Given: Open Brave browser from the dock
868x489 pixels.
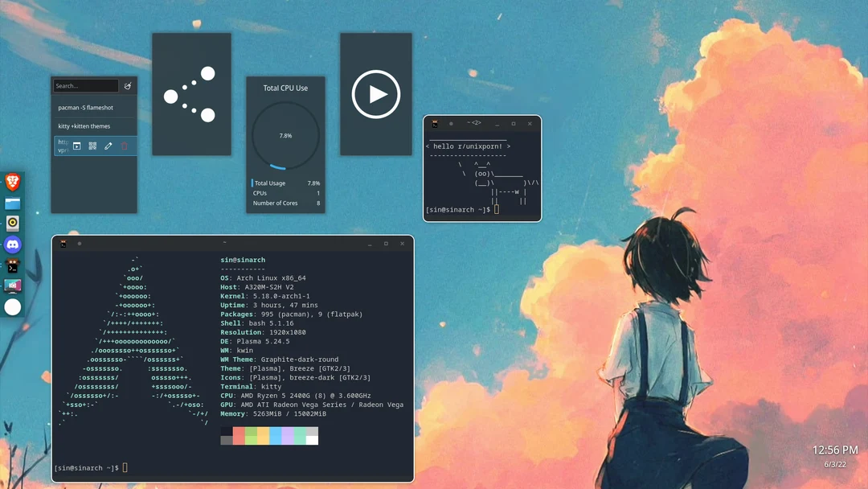Looking at the screenshot, I should (x=12, y=180).
